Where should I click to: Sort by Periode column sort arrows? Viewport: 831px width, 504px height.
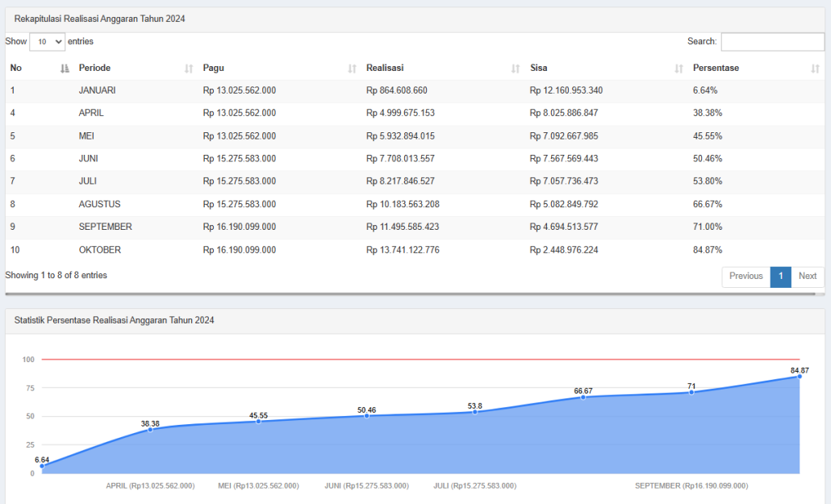point(189,69)
